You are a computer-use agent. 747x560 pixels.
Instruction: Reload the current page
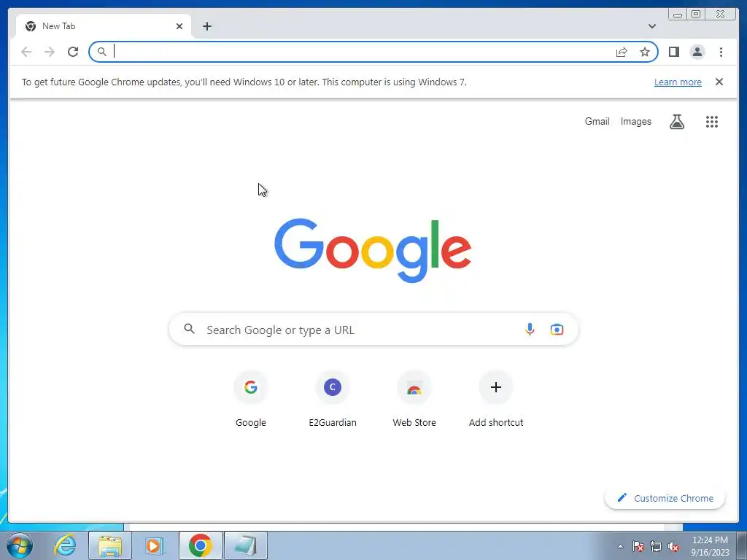pos(73,52)
